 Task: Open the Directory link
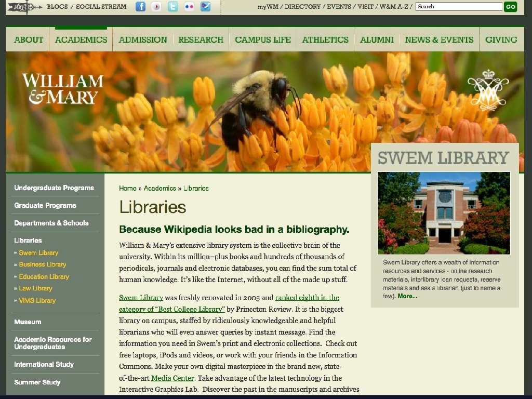[303, 6]
